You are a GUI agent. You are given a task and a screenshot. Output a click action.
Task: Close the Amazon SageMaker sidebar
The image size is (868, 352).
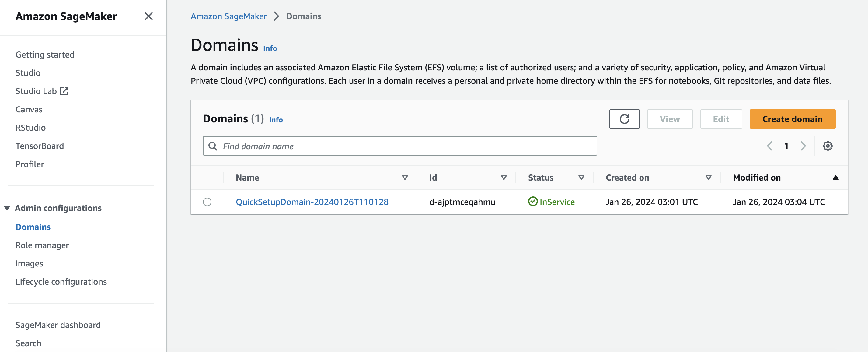[148, 16]
